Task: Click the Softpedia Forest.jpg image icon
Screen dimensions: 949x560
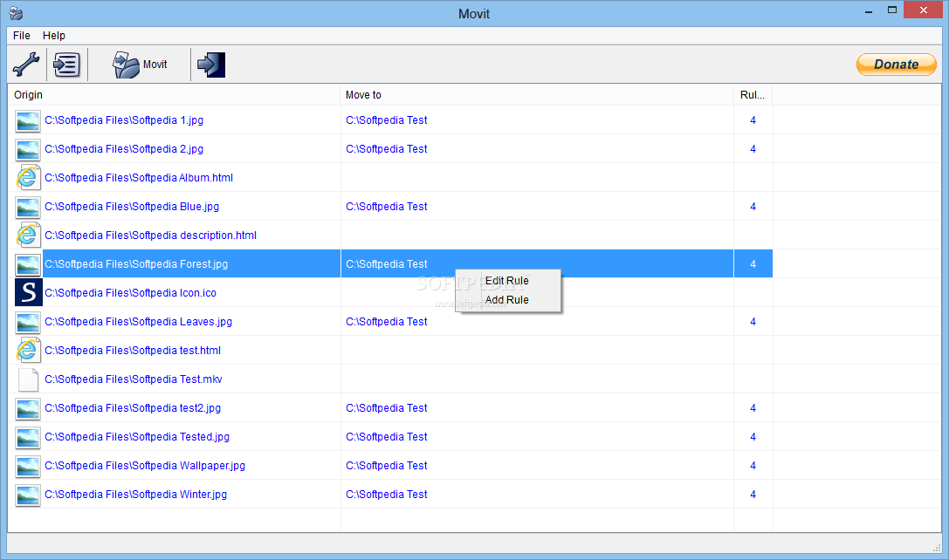Action: pyautogui.click(x=28, y=264)
